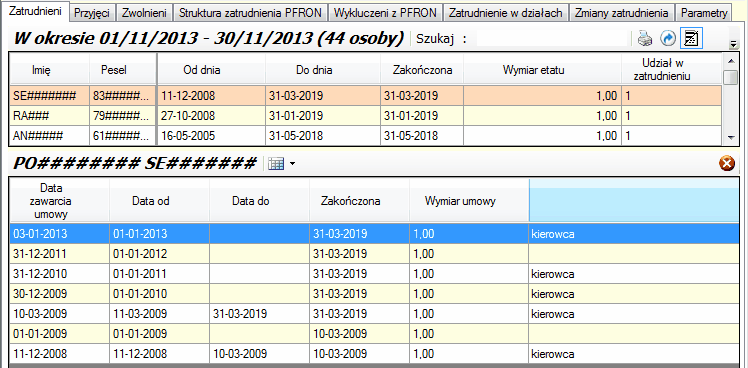Click the Data od cell 01-01-2012
This screenshot has width=748, height=368.
pyautogui.click(x=159, y=254)
